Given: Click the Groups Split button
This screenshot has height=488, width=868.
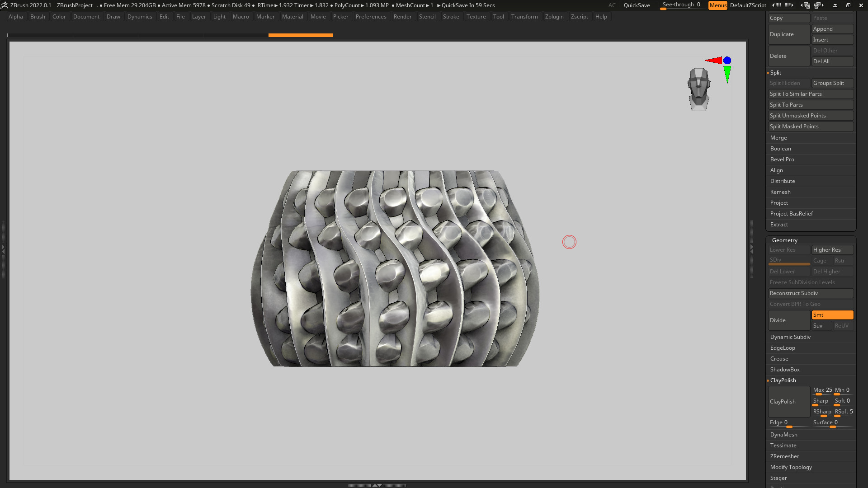Looking at the screenshot, I should point(832,83).
